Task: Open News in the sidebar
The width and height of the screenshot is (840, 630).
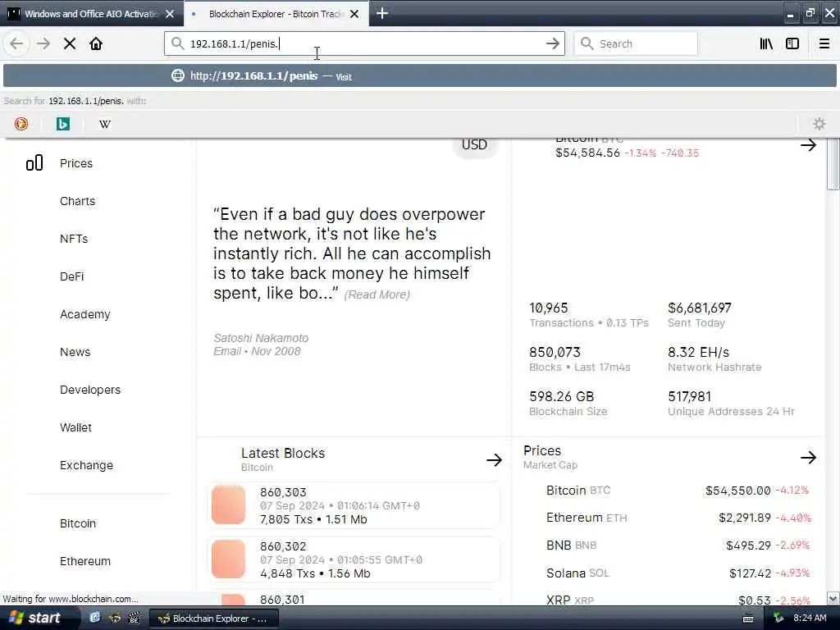Action: point(75,352)
